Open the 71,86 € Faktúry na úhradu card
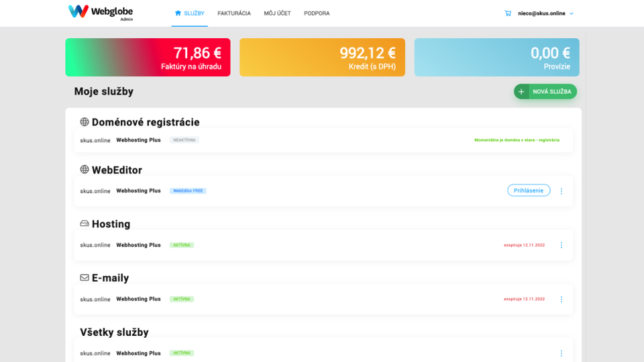644x362 pixels. tap(148, 57)
